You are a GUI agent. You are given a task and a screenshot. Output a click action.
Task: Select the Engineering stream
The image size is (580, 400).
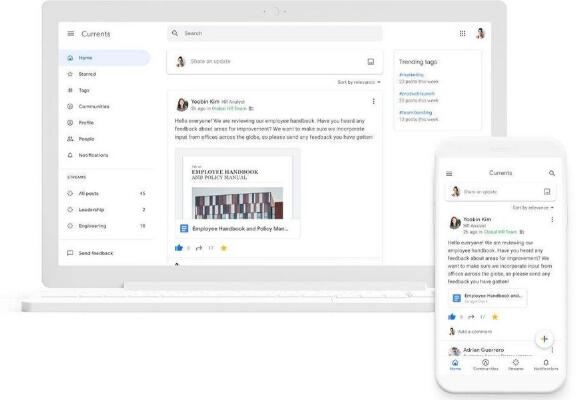click(x=106, y=226)
